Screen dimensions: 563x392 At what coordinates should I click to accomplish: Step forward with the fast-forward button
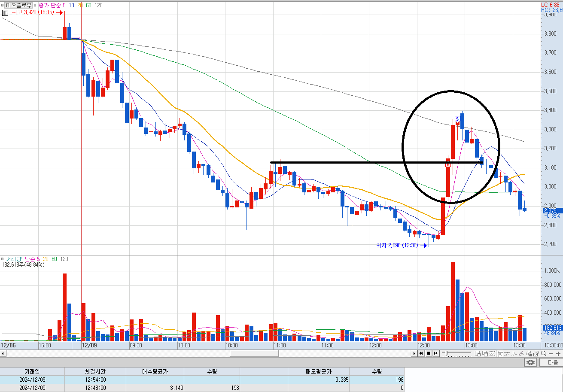pyautogui.click(x=436, y=353)
